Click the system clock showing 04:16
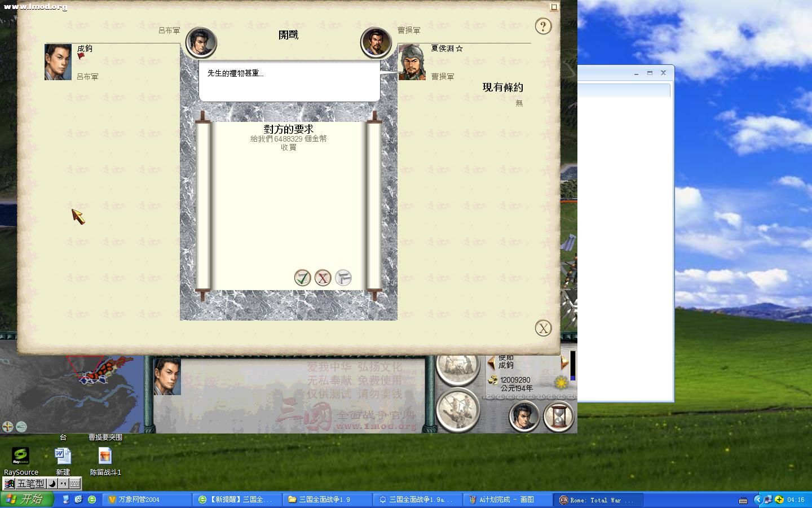 (796, 500)
